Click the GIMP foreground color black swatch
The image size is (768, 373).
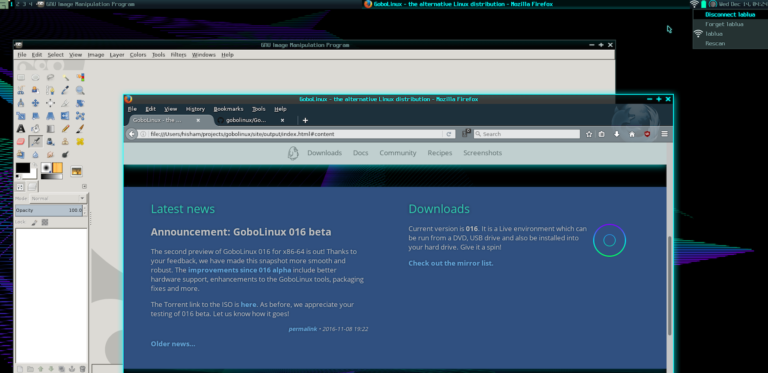(x=23, y=168)
